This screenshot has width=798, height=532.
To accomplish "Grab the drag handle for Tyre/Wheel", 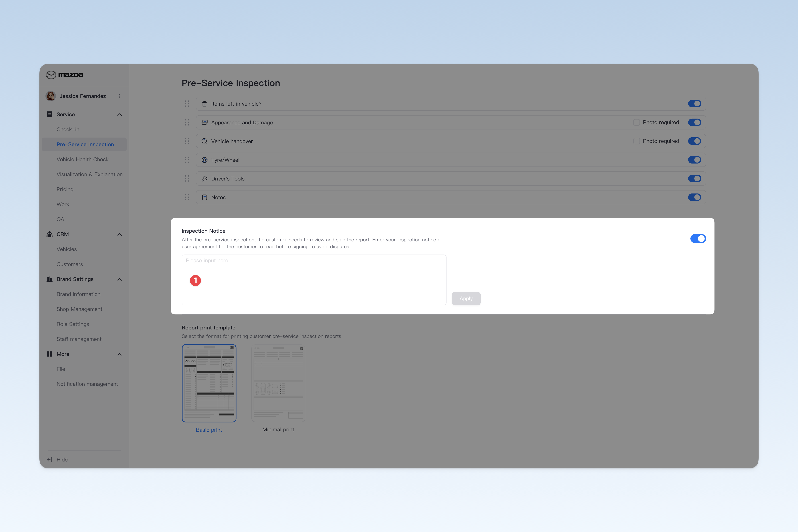I will (187, 160).
